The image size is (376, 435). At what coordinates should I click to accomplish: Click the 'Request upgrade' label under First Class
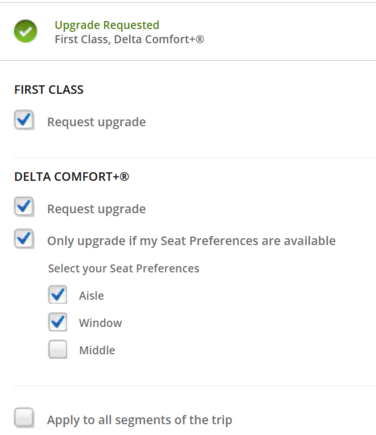click(96, 122)
